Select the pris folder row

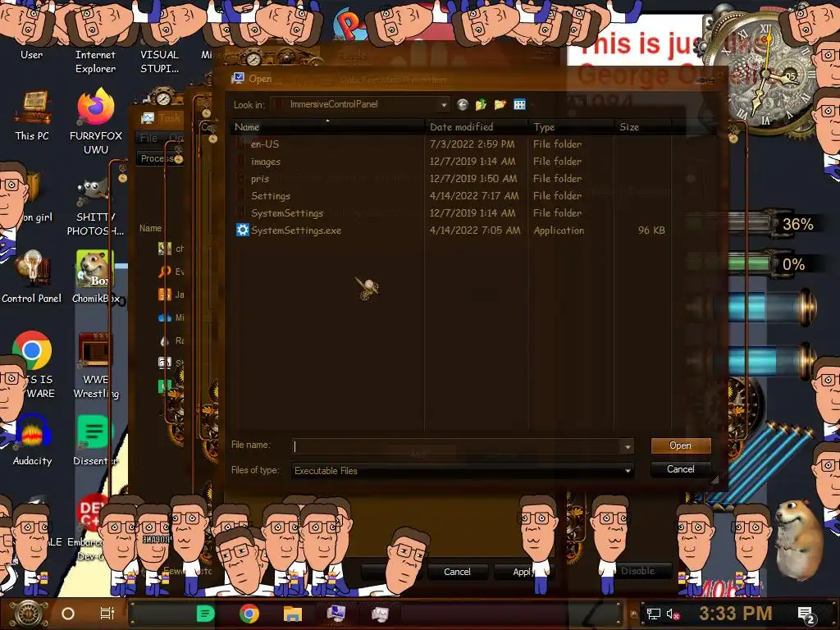pyautogui.click(x=259, y=178)
